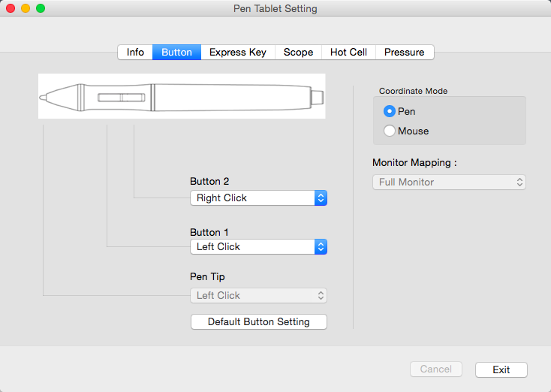Open the Hot Cell tab
The width and height of the screenshot is (551, 392).
348,53
